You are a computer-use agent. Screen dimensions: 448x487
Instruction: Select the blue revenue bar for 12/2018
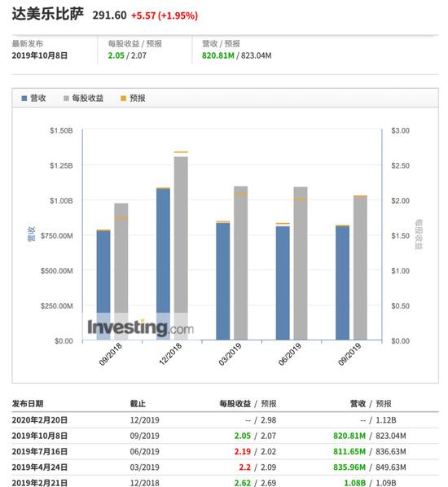[163, 265]
